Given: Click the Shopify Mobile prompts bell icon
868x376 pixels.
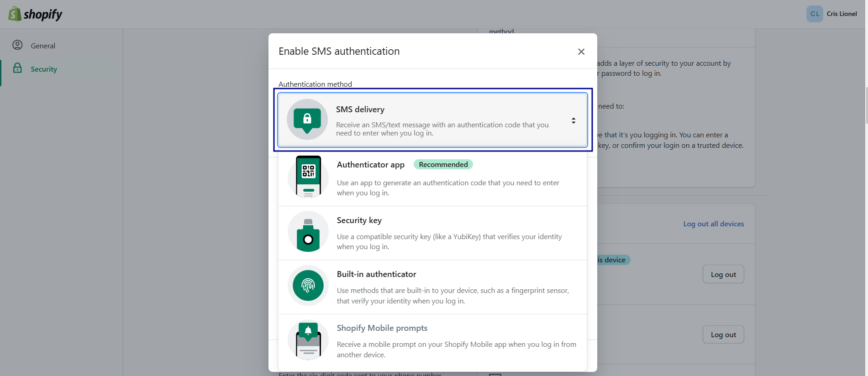Looking at the screenshot, I should [x=308, y=340].
